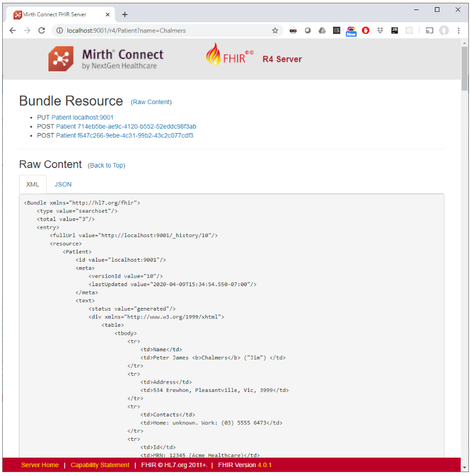Open the Capability Statement footer link
Screen dimensions: 470x476
(x=100, y=465)
